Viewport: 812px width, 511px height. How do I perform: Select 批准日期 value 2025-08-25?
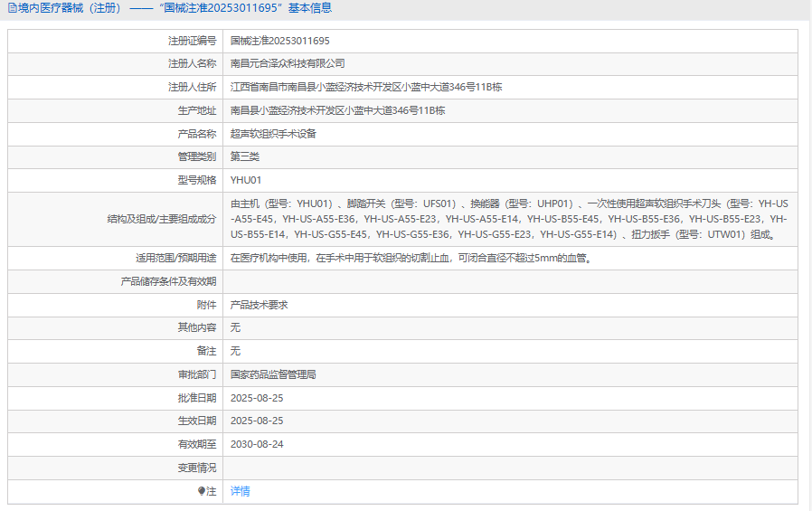click(x=257, y=398)
